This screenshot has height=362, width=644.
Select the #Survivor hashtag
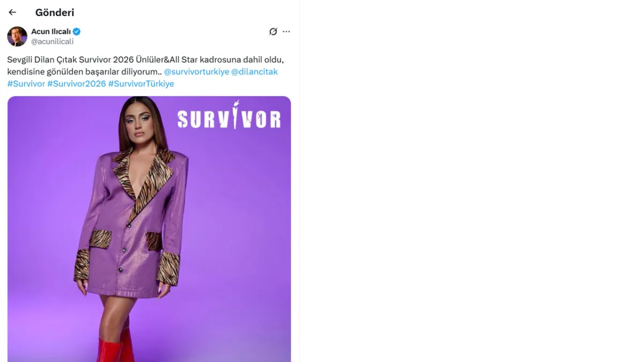(26, 84)
